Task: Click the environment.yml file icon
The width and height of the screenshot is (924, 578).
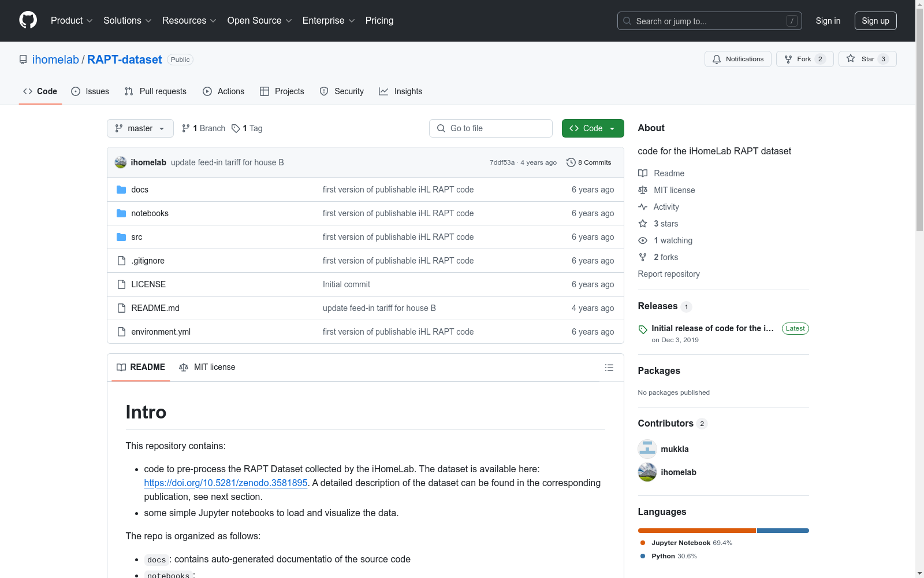Action: click(x=121, y=332)
